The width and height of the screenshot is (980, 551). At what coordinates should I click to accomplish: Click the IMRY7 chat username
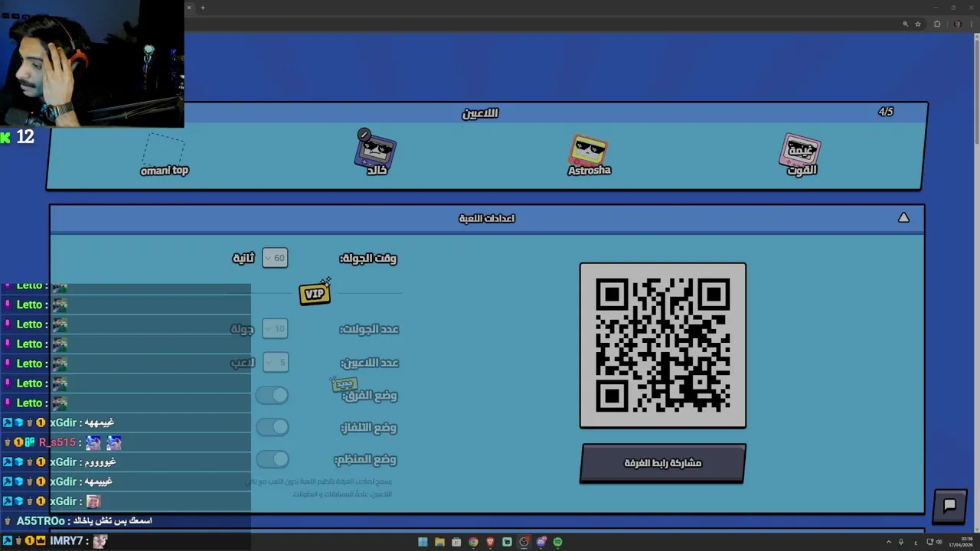click(x=66, y=541)
